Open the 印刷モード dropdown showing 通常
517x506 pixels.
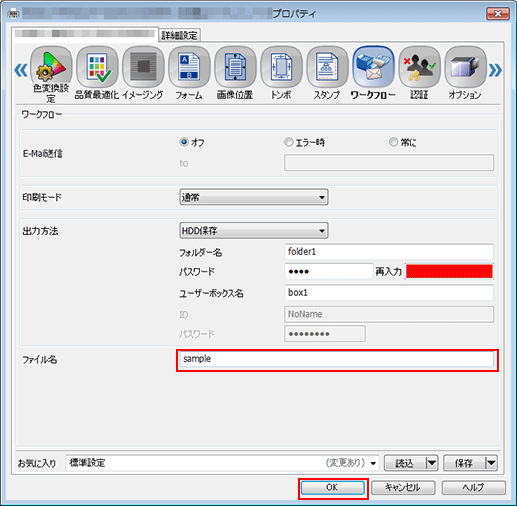coord(254,197)
